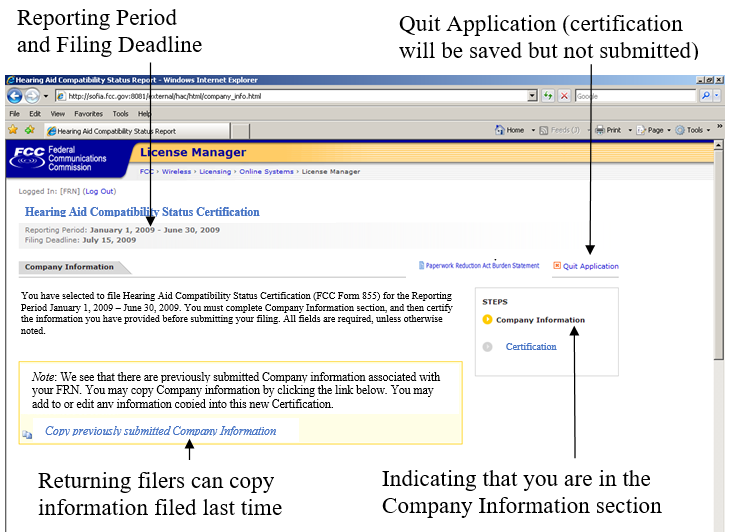This screenshot has width=730, height=532.
Task: Show more toolbar items chevron
Action: 719,126
